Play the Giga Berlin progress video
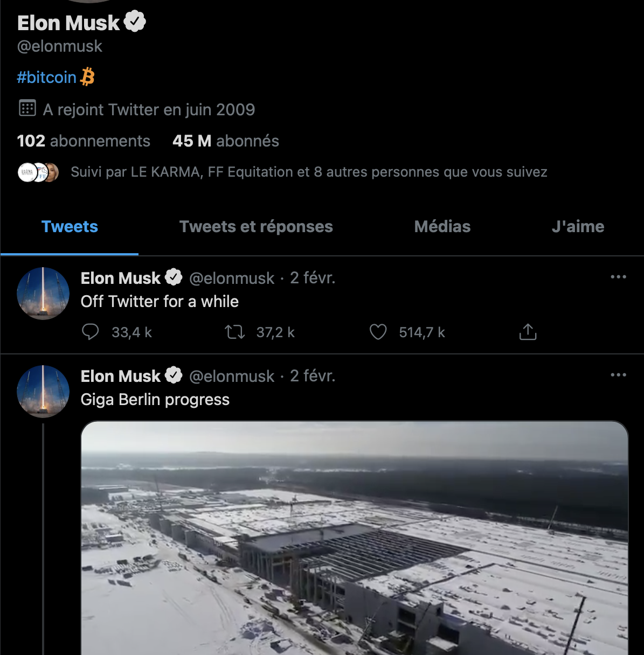Screen dimensions: 644x655 355,538
